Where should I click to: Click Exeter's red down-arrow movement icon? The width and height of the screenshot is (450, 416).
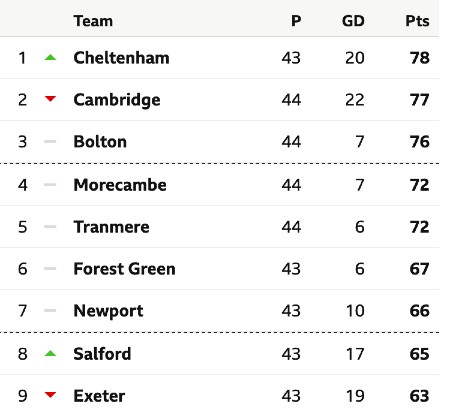(50, 395)
